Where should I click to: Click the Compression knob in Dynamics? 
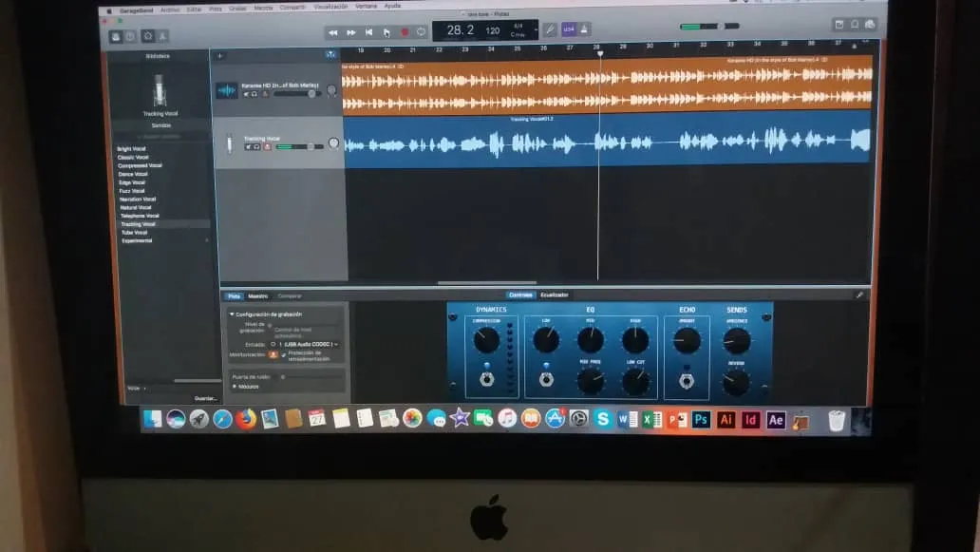[x=486, y=340]
